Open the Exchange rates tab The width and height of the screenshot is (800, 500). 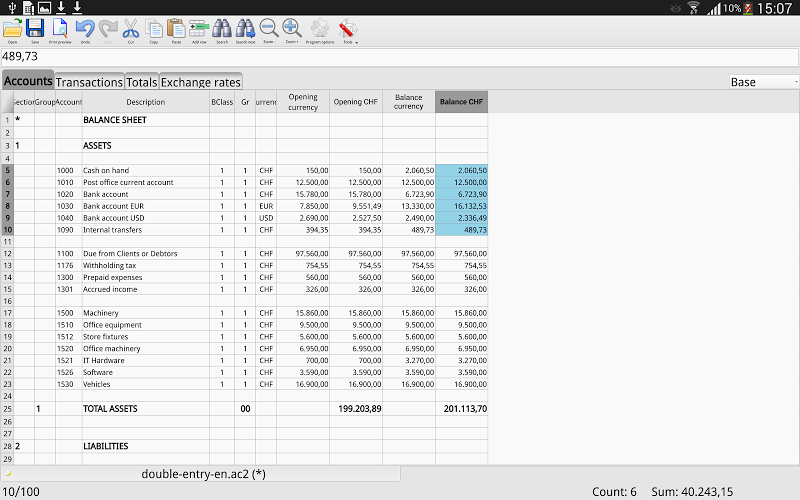(201, 82)
